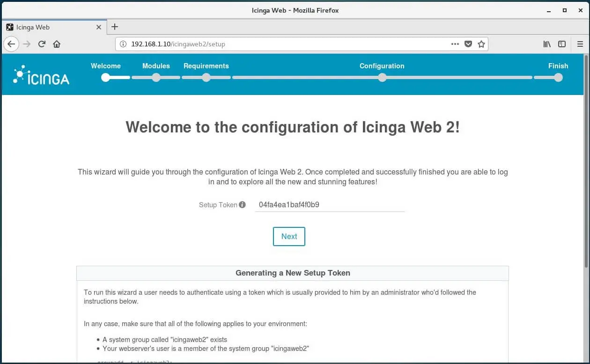590x364 pixels.
Task: Close the Icinga Web tab
Action: (x=98, y=27)
